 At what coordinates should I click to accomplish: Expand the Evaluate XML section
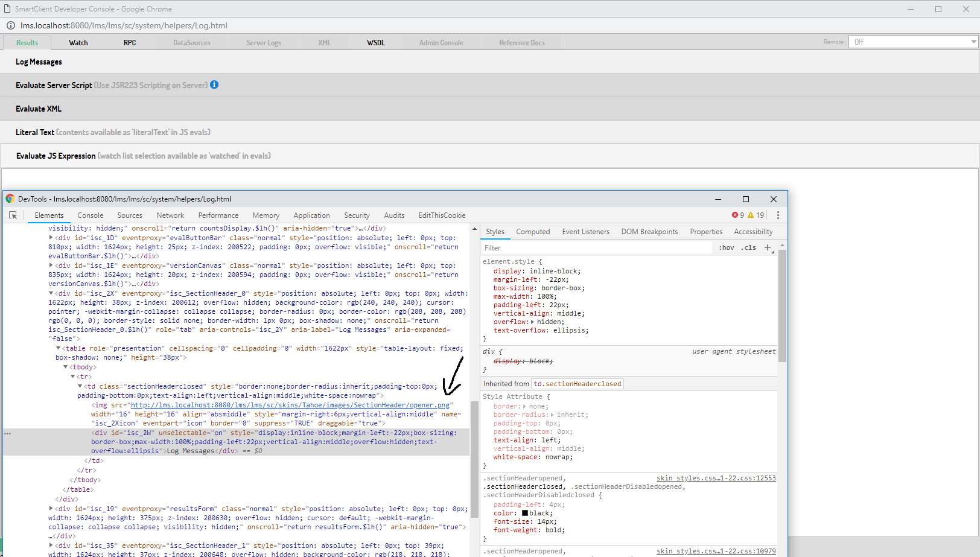[489, 109]
